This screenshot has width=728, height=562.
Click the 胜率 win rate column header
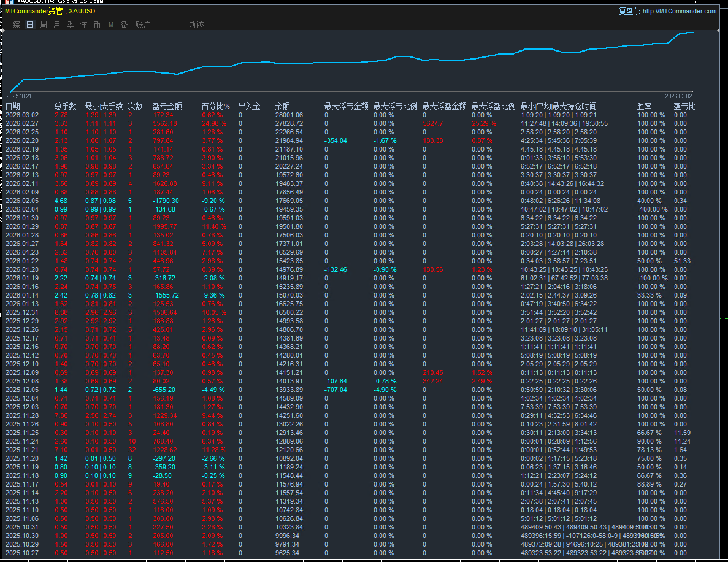645,107
